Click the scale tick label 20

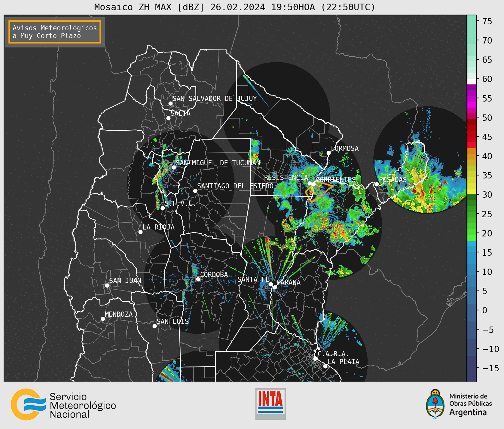487,233
